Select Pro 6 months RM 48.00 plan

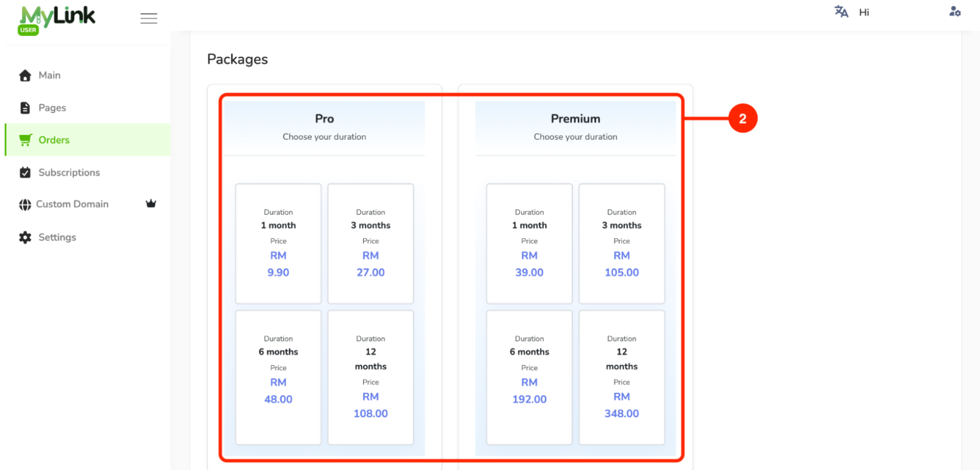278,377
